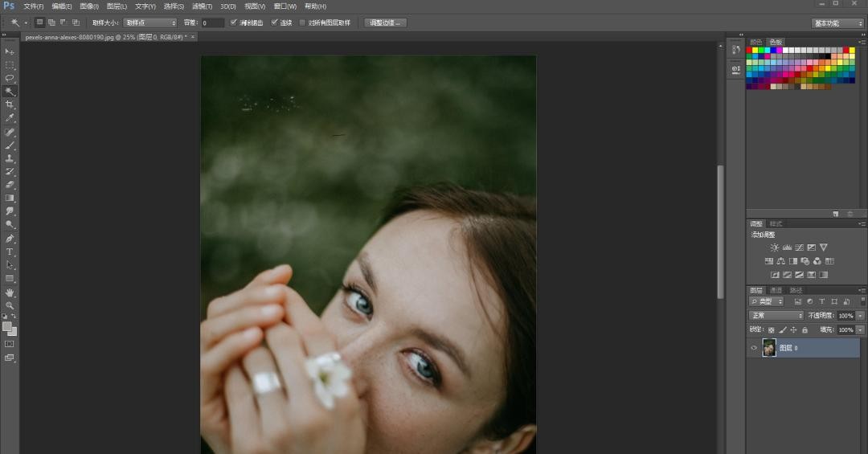Enable 对所有图层取样 checkbox
Image resolution: width=868 pixels, height=454 pixels.
pyautogui.click(x=302, y=22)
